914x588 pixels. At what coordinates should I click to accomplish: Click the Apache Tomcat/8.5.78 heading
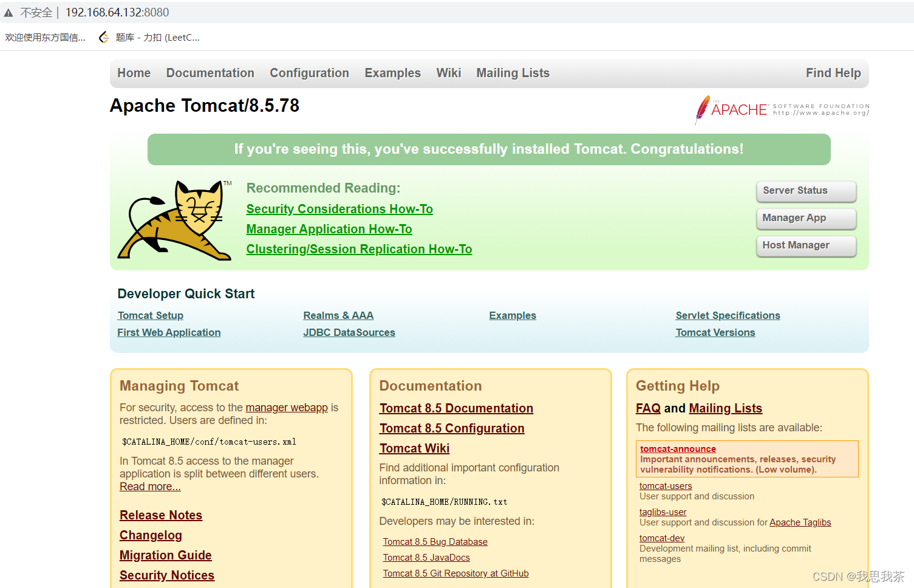click(205, 106)
